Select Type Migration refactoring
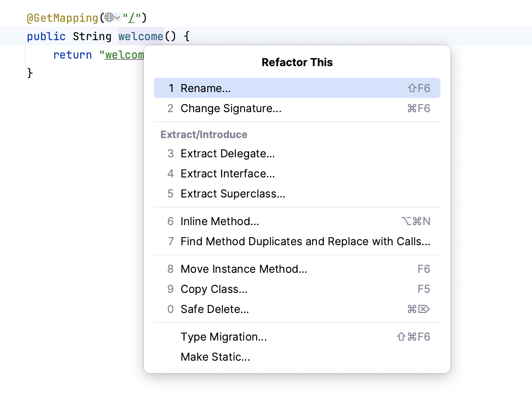Screen dimensions: 532x400 coord(224,336)
